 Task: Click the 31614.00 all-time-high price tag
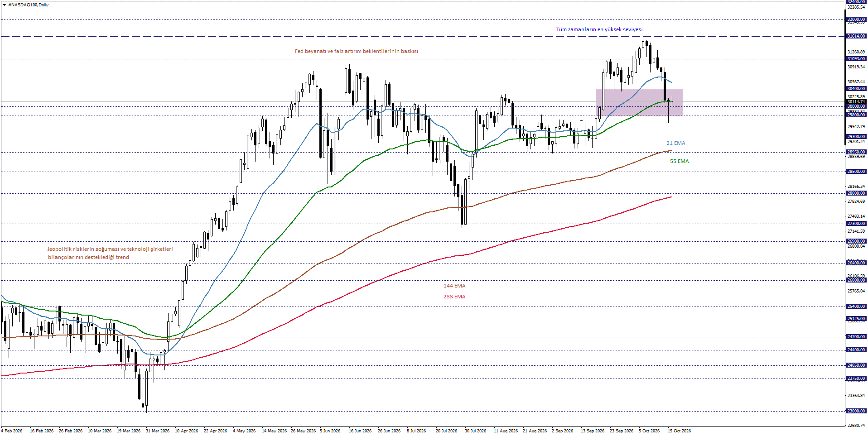[x=856, y=36]
